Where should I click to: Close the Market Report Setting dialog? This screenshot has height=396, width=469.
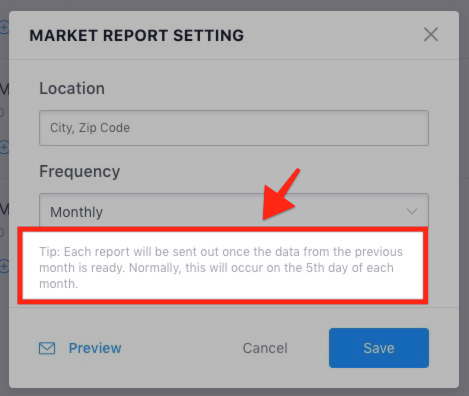click(431, 34)
